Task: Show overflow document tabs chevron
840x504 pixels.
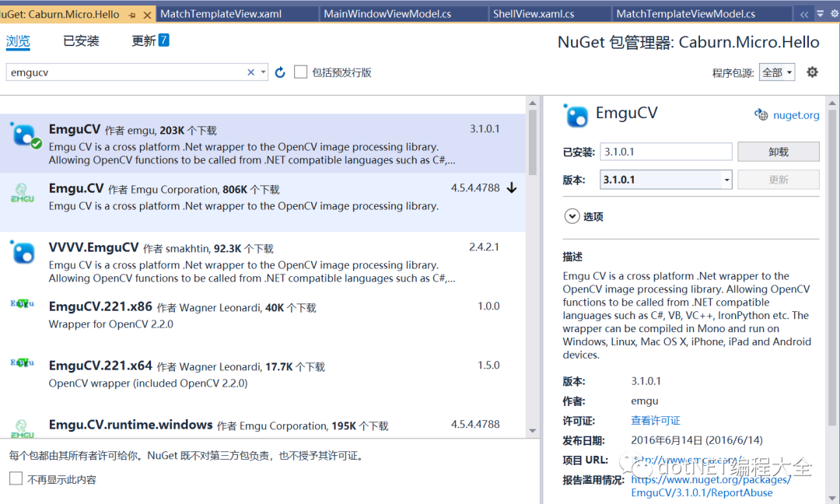Action: coord(803,15)
